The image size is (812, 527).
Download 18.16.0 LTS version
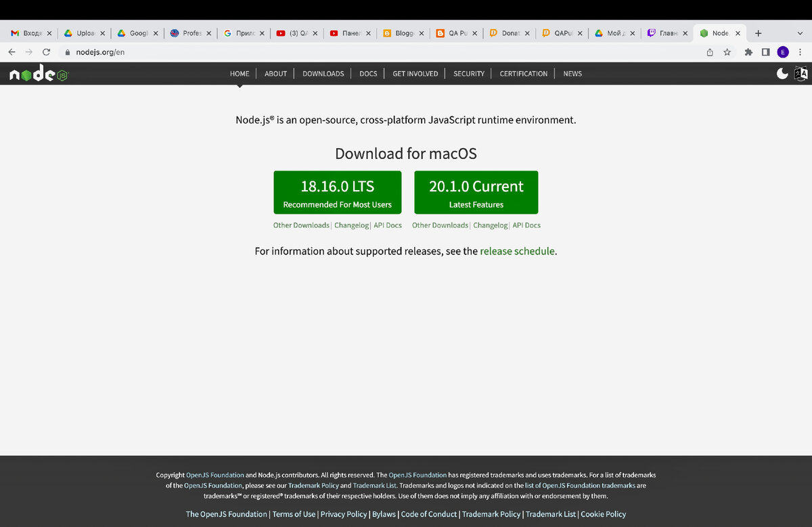337,192
